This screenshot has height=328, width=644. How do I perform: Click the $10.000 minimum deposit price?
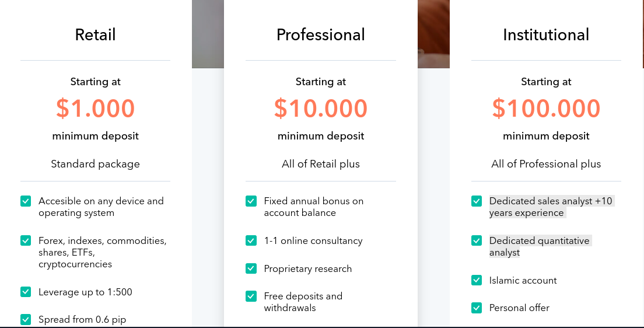tap(321, 108)
